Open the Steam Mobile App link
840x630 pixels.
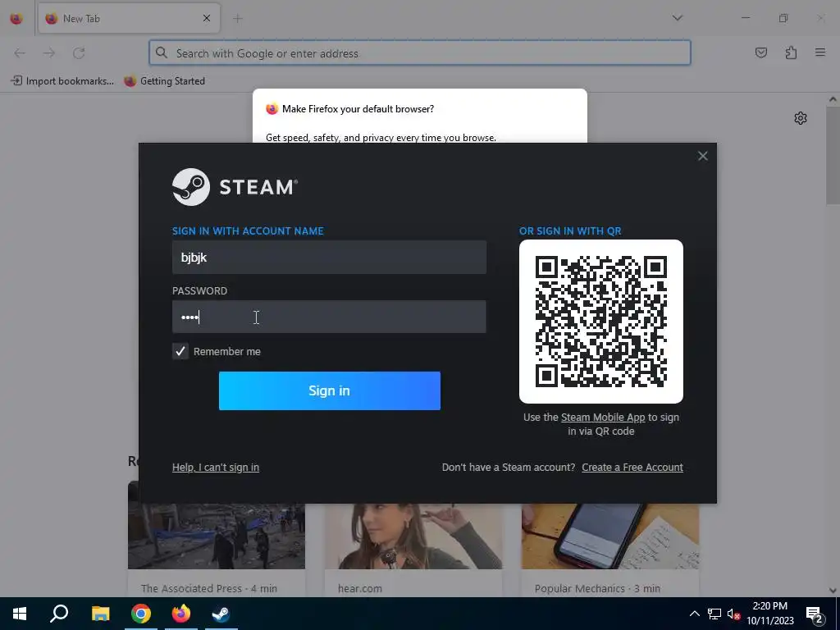coord(603,417)
